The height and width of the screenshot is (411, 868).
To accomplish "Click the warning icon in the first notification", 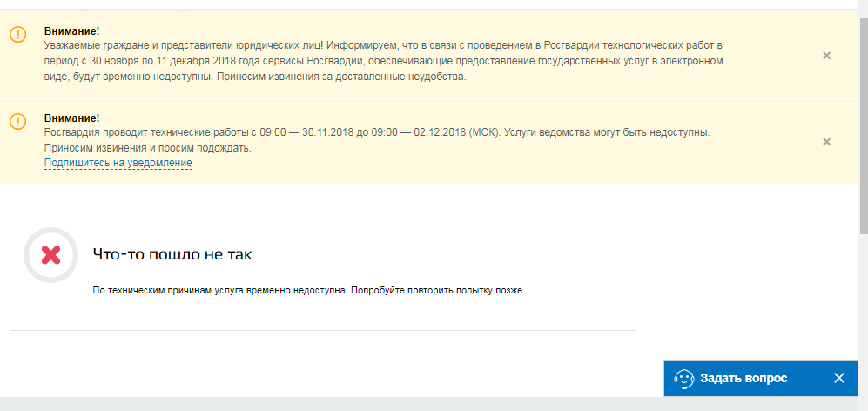I will pos(18,35).
